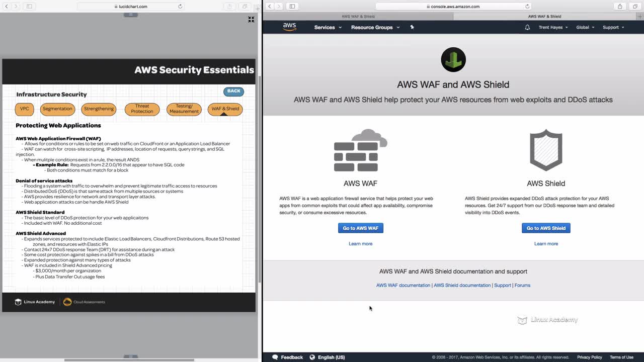The height and width of the screenshot is (362, 644).
Task: Reload the console.aws.amazon.com page
Action: [x=527, y=7]
